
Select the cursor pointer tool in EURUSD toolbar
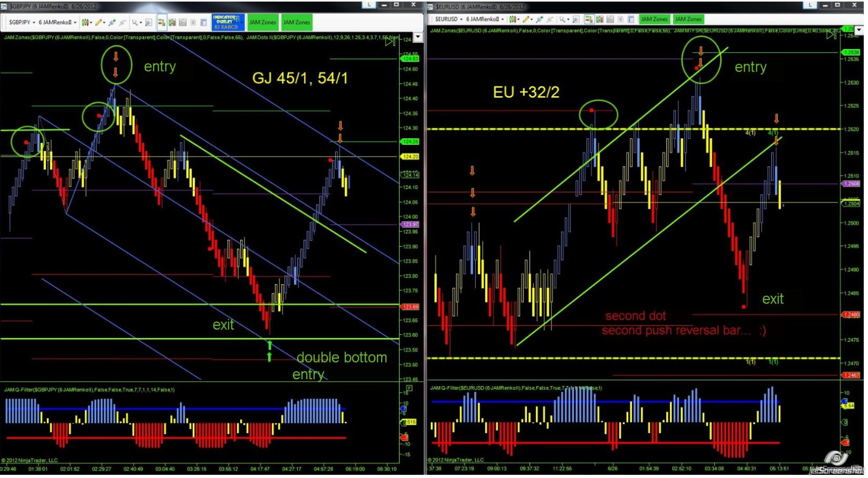563,19
